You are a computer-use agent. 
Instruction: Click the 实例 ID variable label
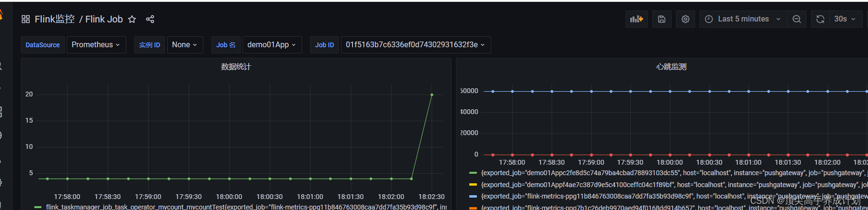click(x=150, y=45)
